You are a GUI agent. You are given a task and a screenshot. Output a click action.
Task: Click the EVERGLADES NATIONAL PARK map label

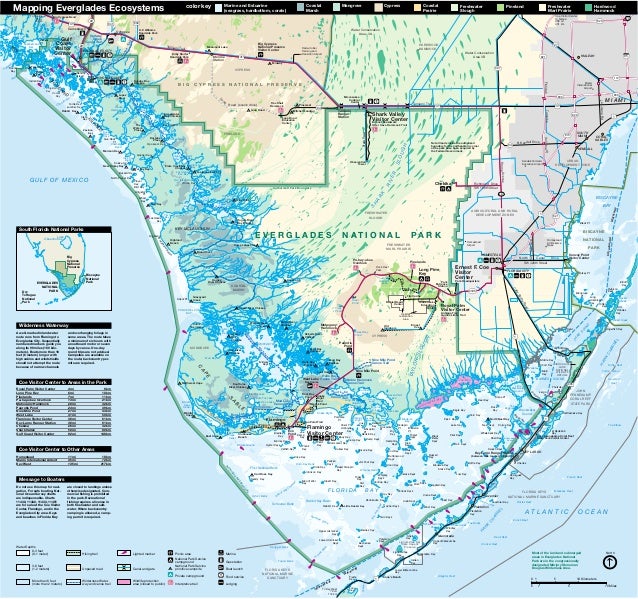click(x=348, y=235)
